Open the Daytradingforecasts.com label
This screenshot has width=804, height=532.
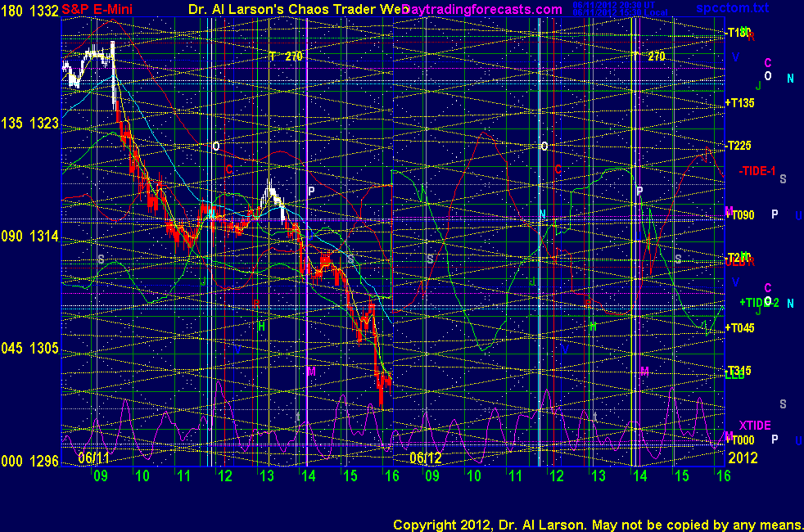point(482,9)
